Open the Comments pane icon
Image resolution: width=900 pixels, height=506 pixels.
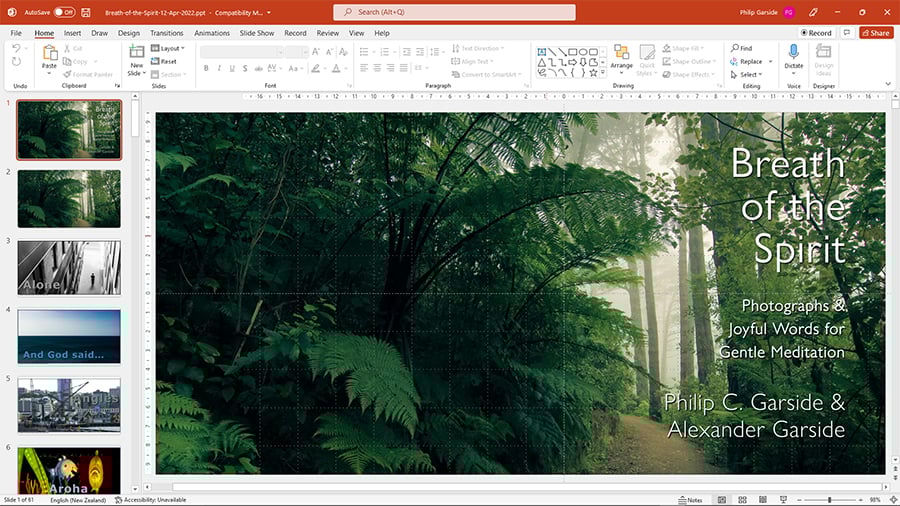(847, 33)
